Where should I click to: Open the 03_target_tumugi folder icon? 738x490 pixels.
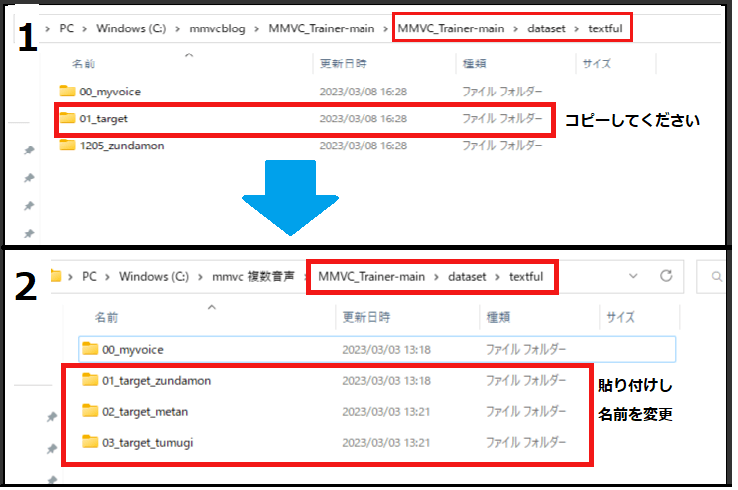pos(90,442)
